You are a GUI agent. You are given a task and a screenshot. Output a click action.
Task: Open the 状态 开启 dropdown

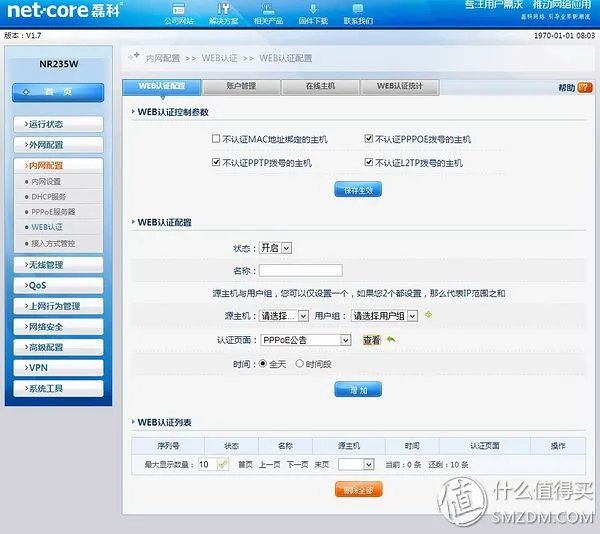click(x=276, y=248)
